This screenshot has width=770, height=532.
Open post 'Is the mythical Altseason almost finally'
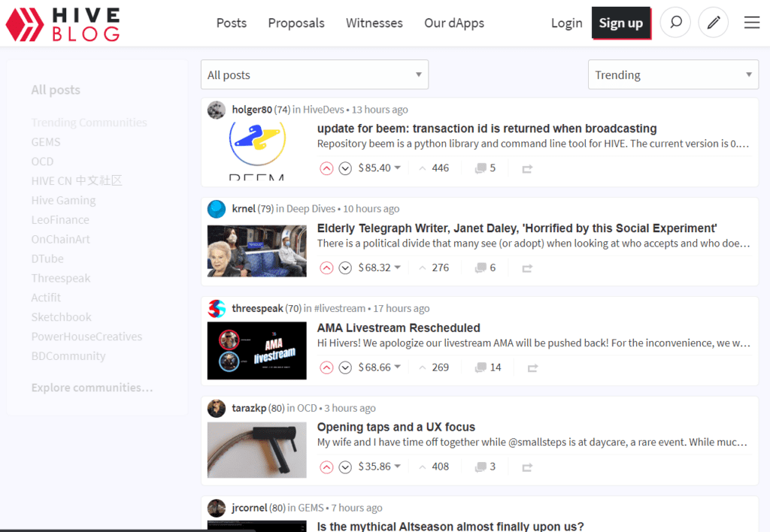tap(450, 526)
